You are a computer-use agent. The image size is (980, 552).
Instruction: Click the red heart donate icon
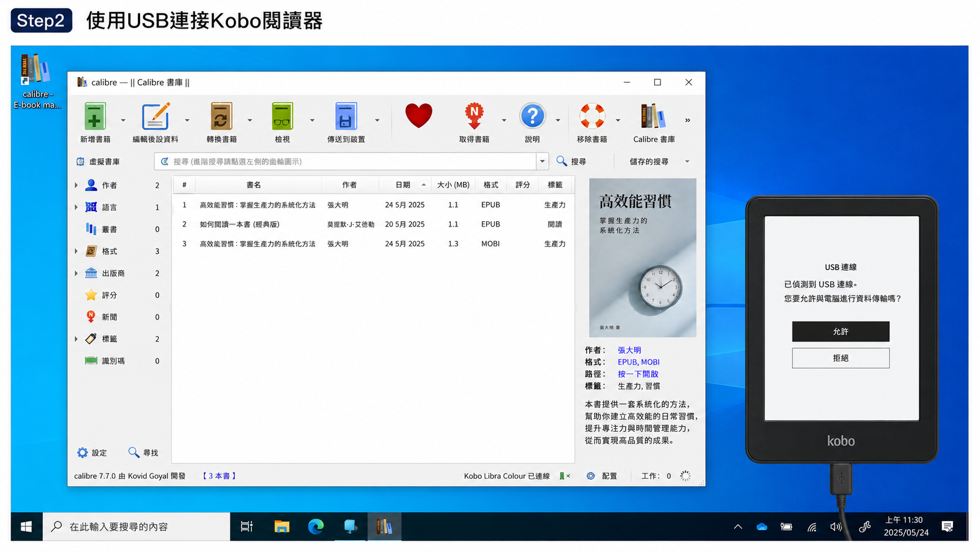pyautogui.click(x=418, y=116)
